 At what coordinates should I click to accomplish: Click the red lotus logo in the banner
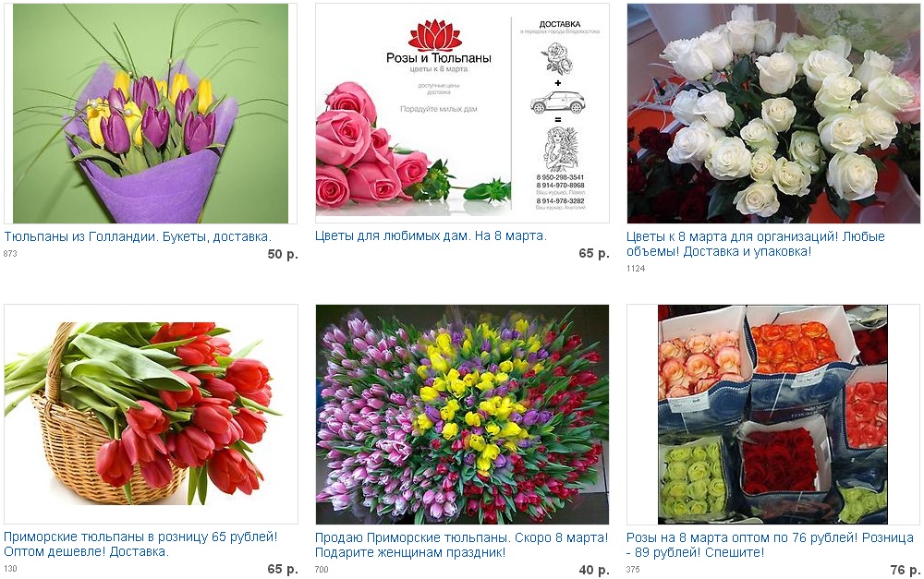coord(435,34)
